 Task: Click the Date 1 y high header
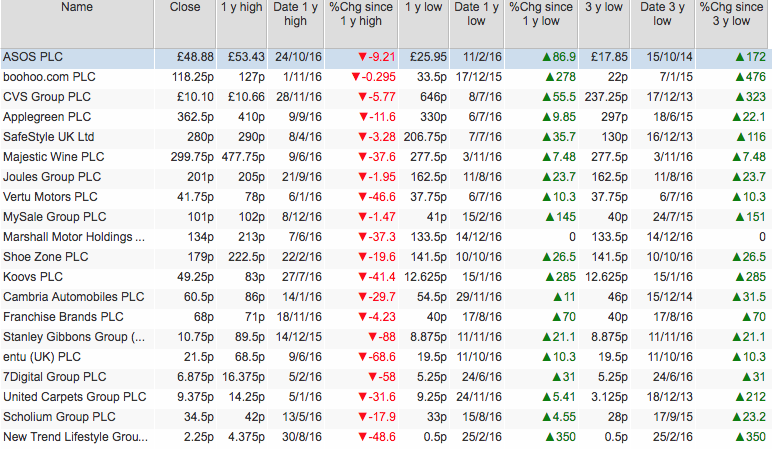click(x=296, y=23)
